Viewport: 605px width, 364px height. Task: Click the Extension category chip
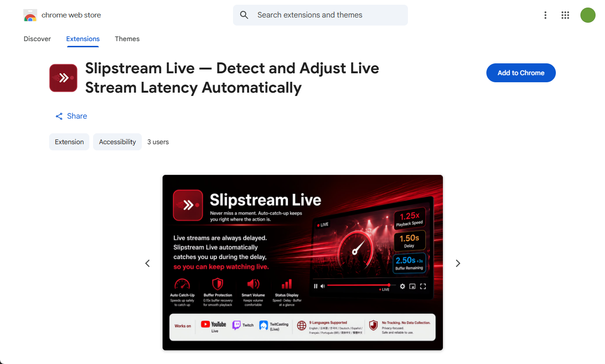pyautogui.click(x=69, y=142)
